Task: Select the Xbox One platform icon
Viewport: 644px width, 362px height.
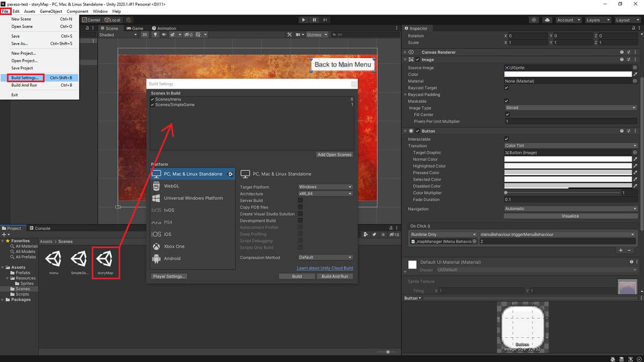Action: (x=156, y=247)
